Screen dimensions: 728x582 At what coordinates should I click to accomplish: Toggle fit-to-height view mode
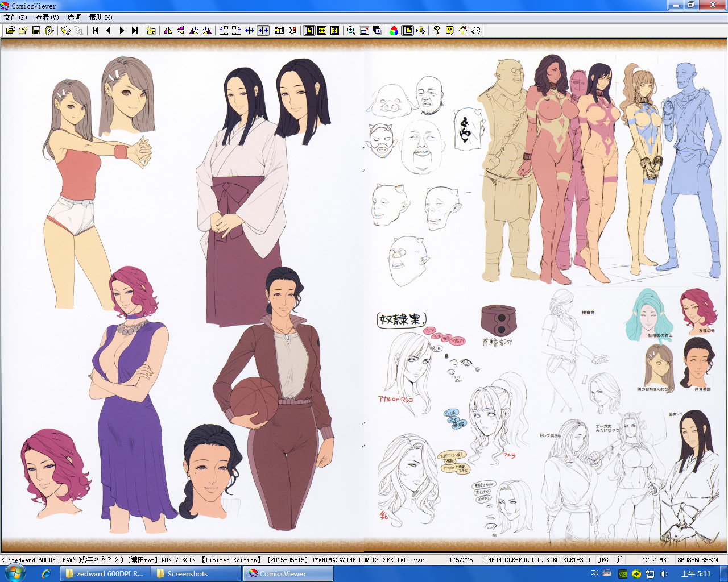coord(335,31)
